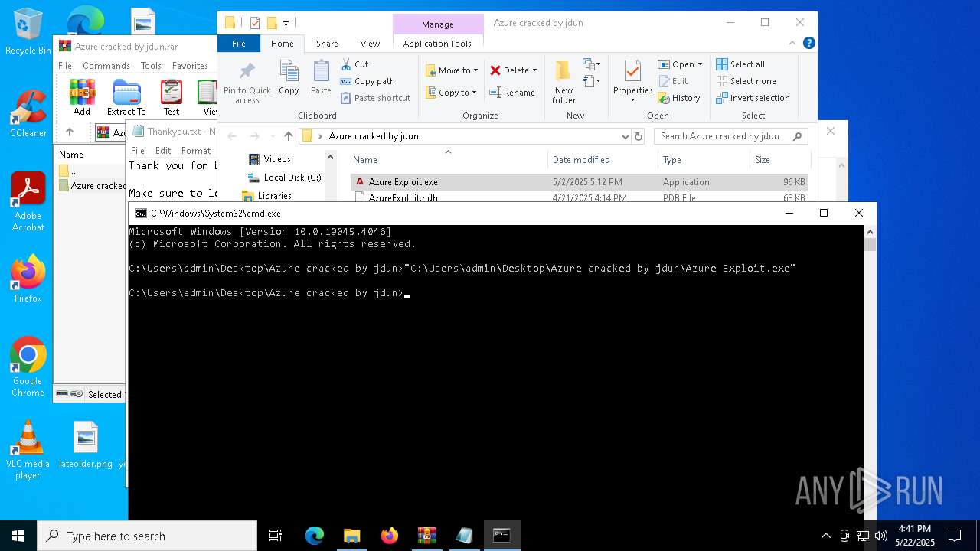
Task: Create a New folder
Action: [x=563, y=83]
